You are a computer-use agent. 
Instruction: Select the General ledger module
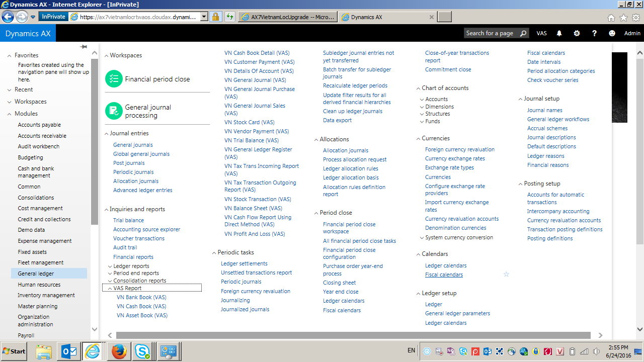click(49, 274)
